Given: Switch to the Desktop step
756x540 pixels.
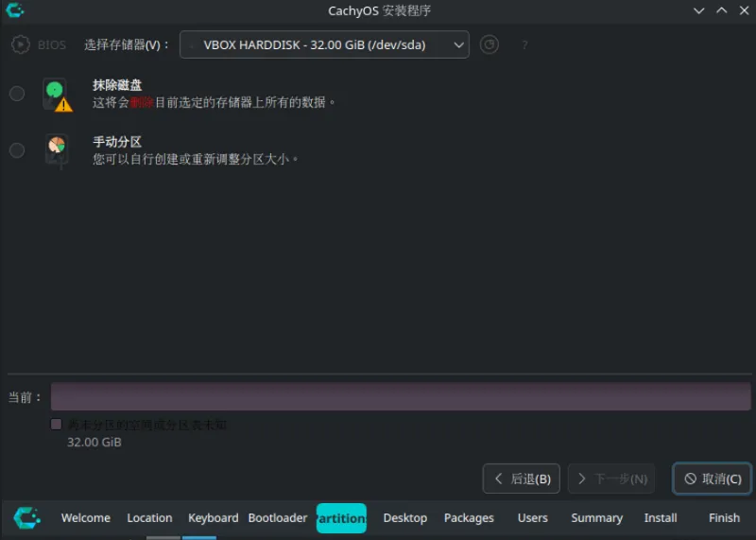Looking at the screenshot, I should [405, 518].
